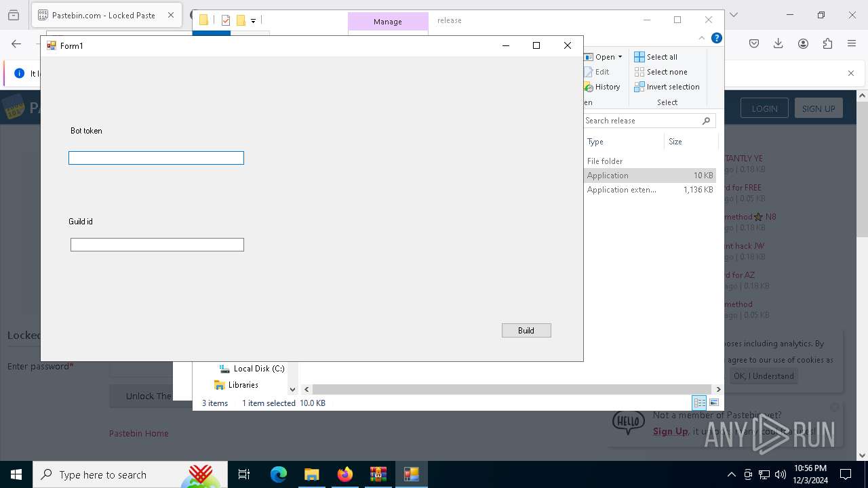868x488 pixels.
Task: Click the Pocket save icon in Firefox
Action: (754, 43)
